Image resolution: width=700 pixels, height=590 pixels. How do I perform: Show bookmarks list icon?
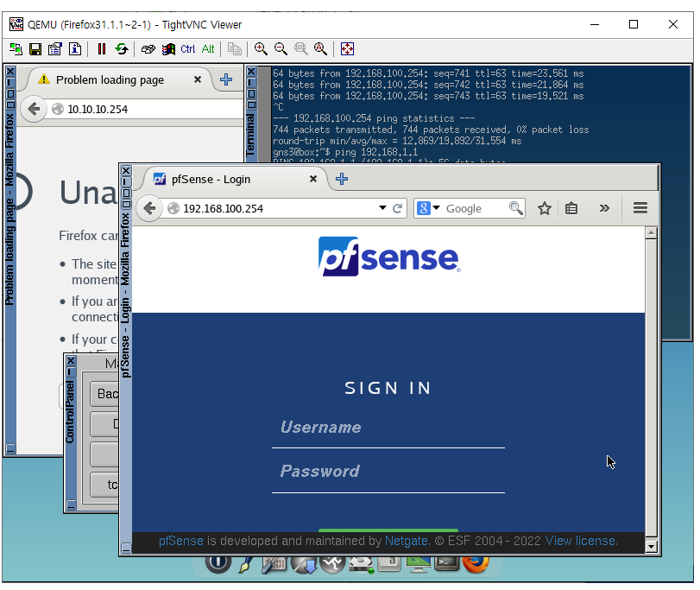coord(571,208)
